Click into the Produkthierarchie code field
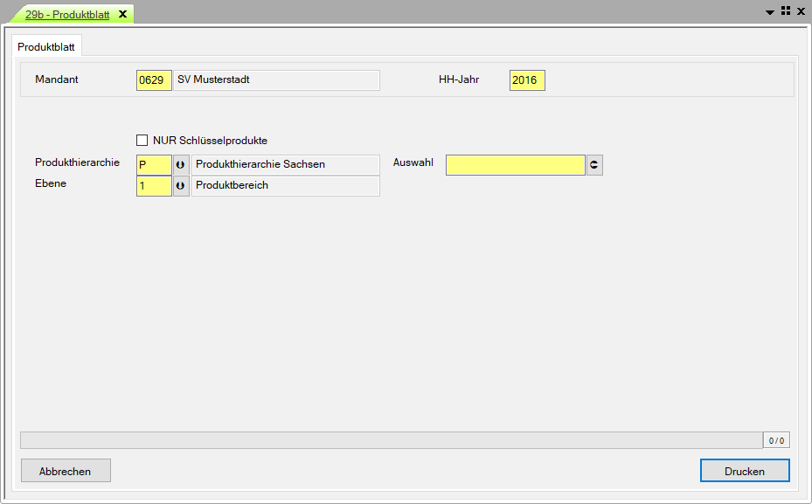This screenshot has width=812, height=504. (154, 164)
